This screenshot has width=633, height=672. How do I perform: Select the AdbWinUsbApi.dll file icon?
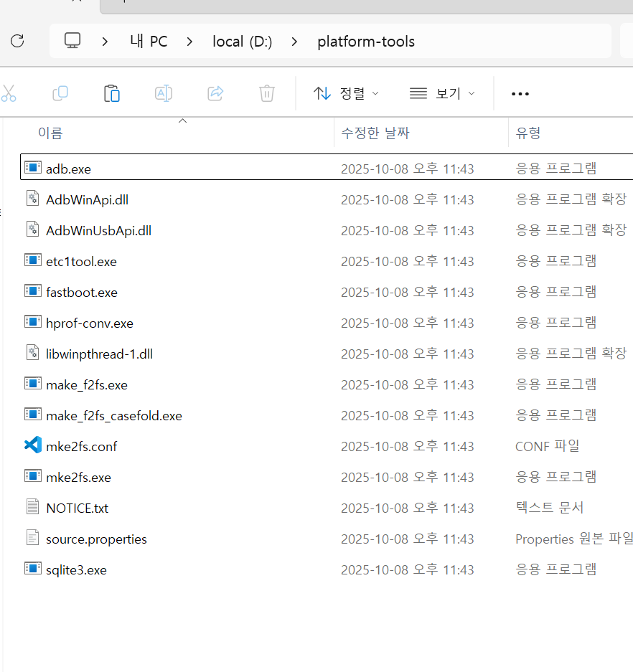click(33, 229)
